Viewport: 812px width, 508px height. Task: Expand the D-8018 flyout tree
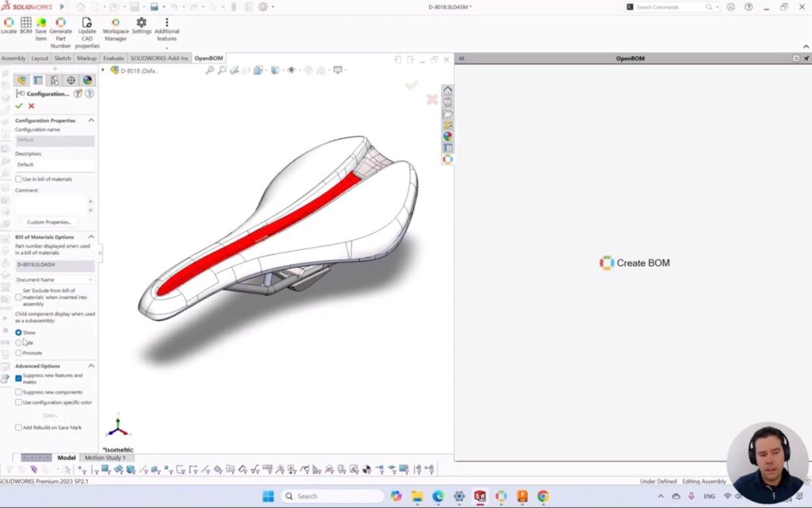[103, 70]
